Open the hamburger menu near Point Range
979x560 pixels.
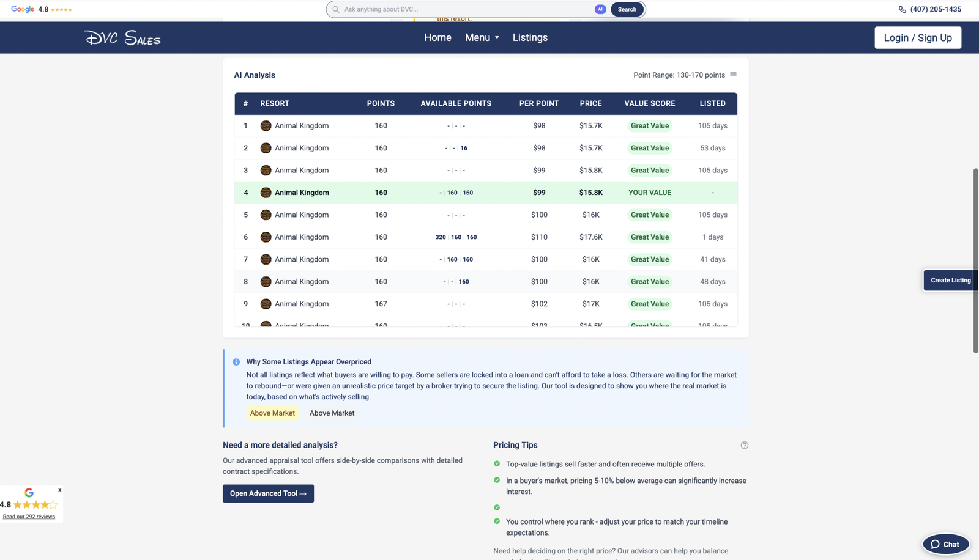click(733, 75)
